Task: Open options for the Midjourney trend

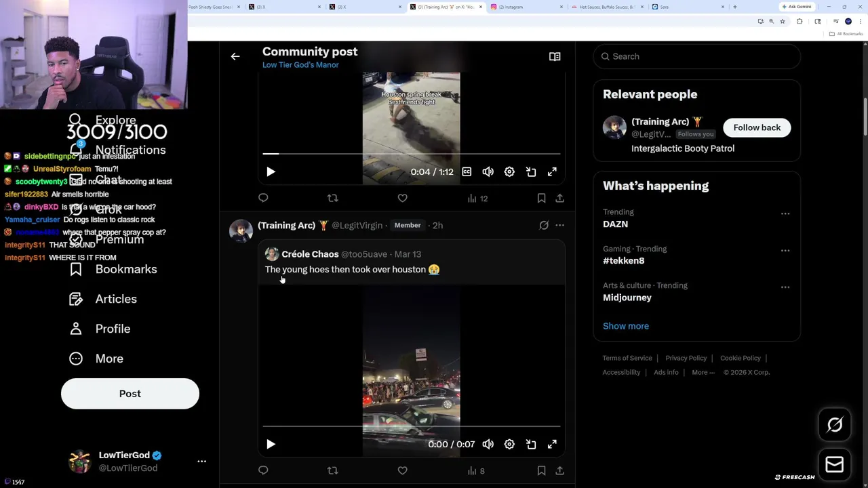Action: [785, 287]
